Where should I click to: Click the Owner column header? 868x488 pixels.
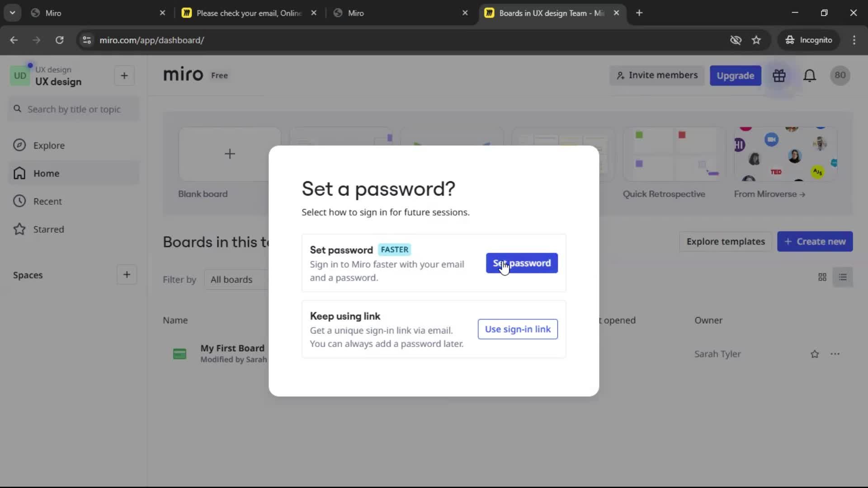[x=708, y=320]
